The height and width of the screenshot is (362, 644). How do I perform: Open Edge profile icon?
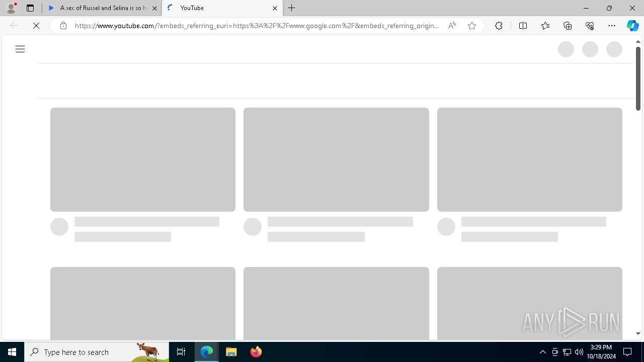[x=11, y=8]
